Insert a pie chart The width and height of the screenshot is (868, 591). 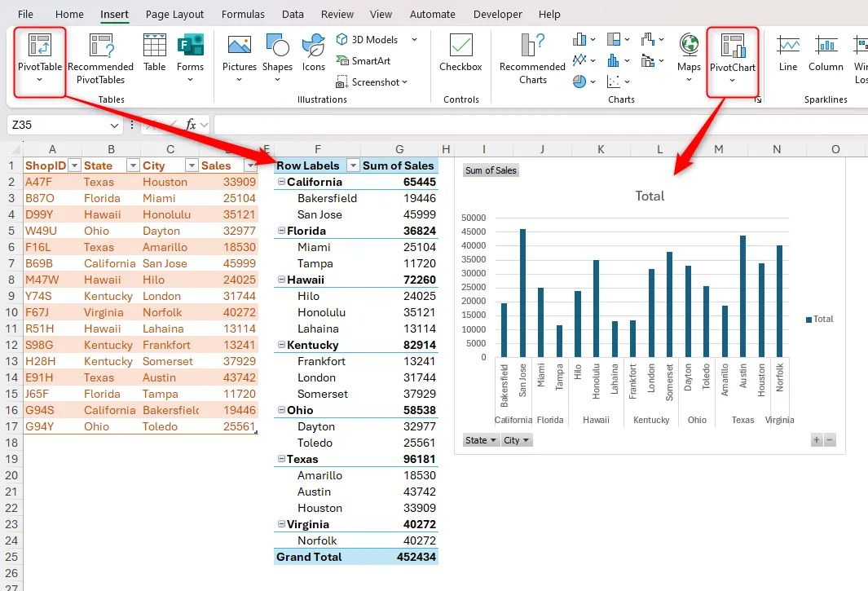pos(579,81)
